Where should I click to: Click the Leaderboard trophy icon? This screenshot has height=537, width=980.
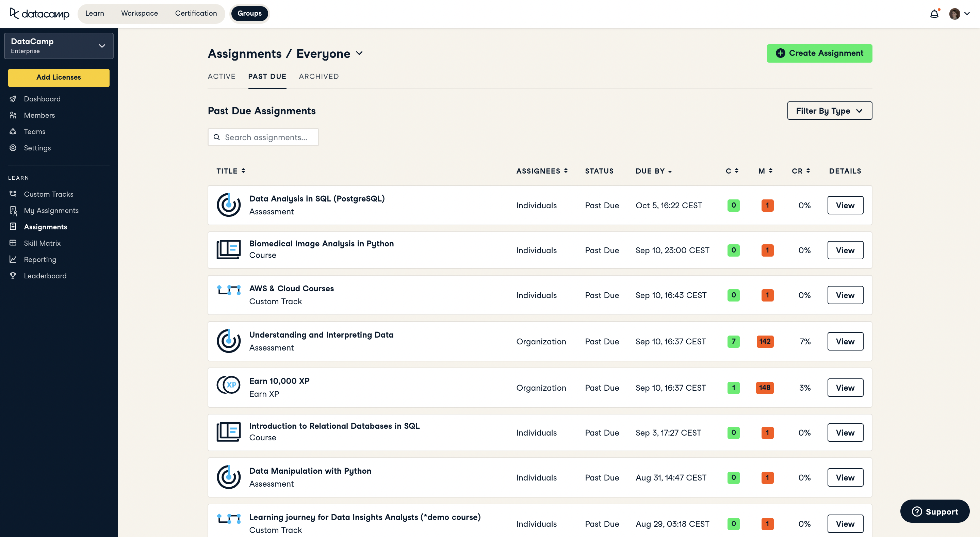point(13,275)
